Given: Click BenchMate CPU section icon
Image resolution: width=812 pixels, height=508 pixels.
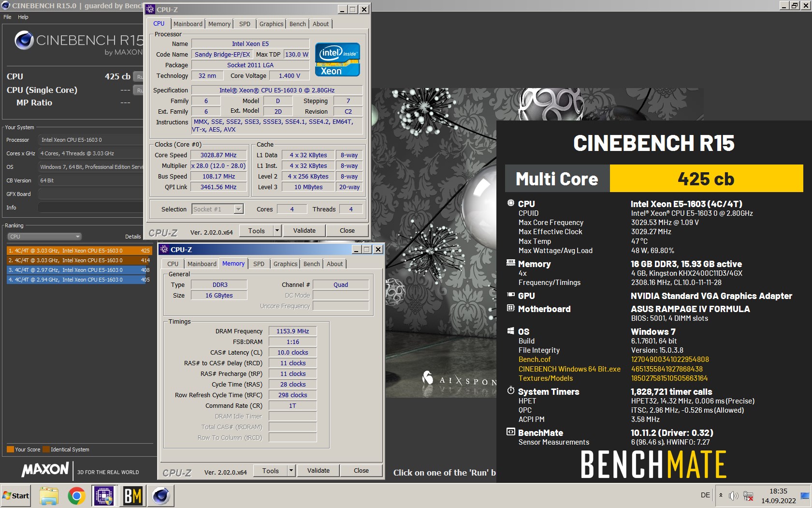Looking at the screenshot, I should [510, 203].
